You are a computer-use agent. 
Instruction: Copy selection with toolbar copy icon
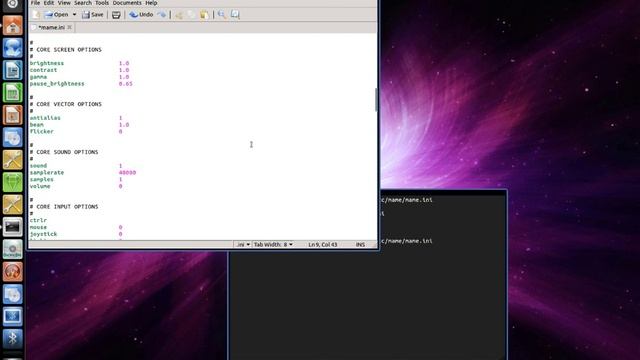(x=191, y=15)
